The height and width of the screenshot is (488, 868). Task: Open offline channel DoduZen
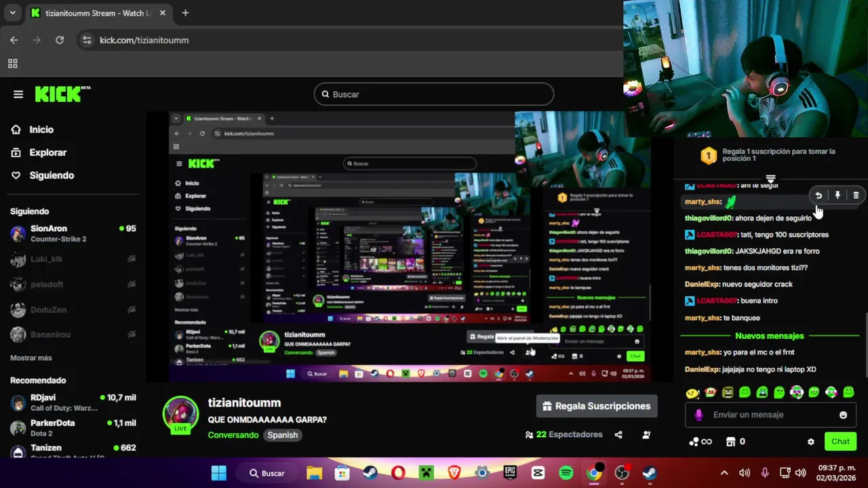(73, 310)
